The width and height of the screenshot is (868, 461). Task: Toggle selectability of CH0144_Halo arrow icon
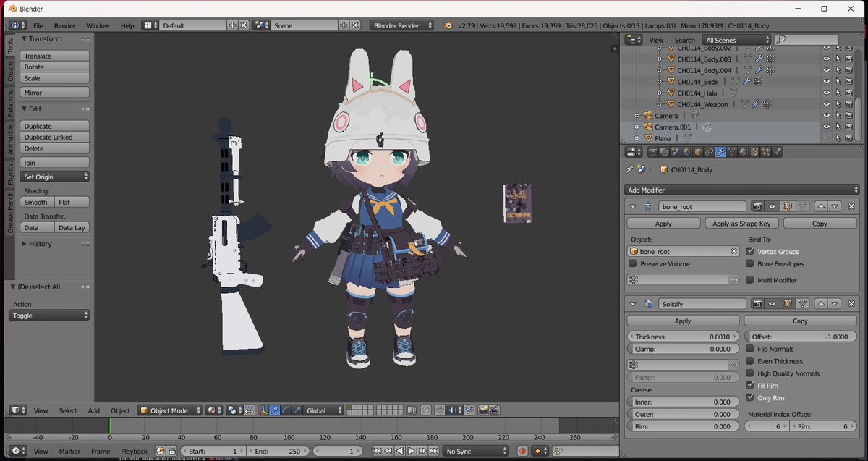point(838,93)
